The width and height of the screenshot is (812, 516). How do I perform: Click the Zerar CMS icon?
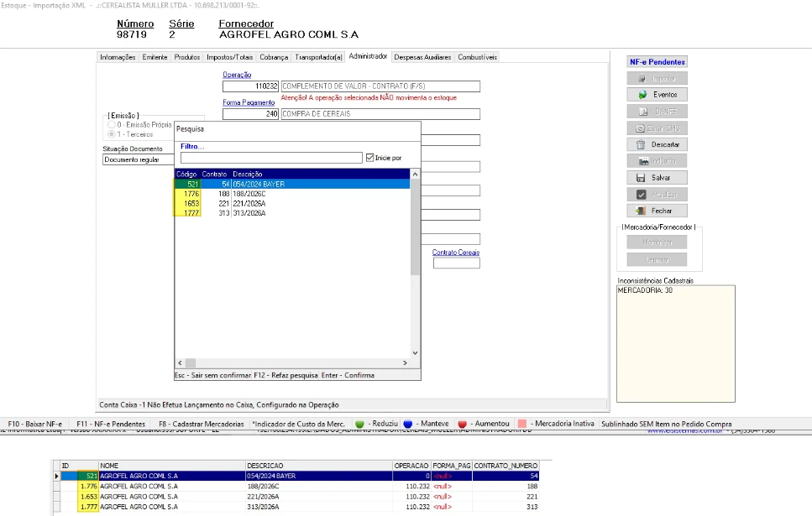(x=641, y=128)
